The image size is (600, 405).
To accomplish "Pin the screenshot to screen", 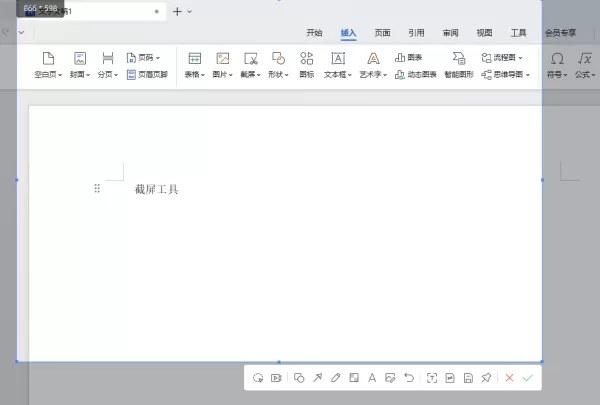I will click(486, 378).
